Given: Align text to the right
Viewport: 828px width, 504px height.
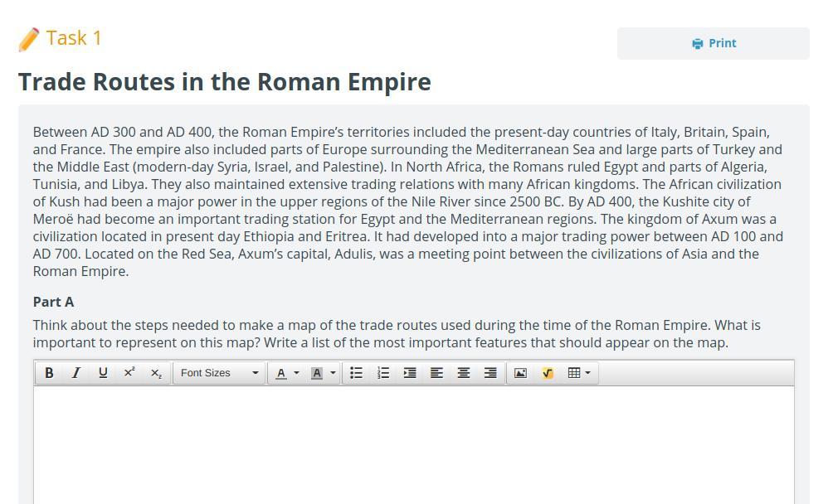Looking at the screenshot, I should [490, 373].
